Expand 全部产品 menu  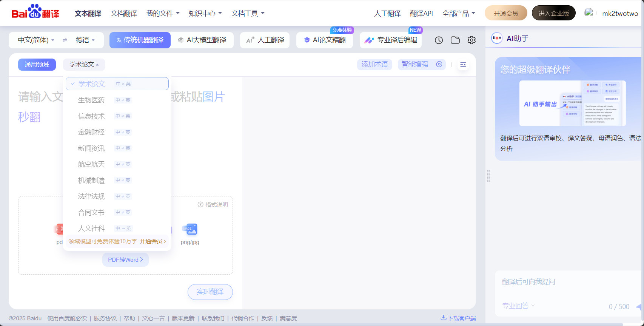click(x=459, y=13)
